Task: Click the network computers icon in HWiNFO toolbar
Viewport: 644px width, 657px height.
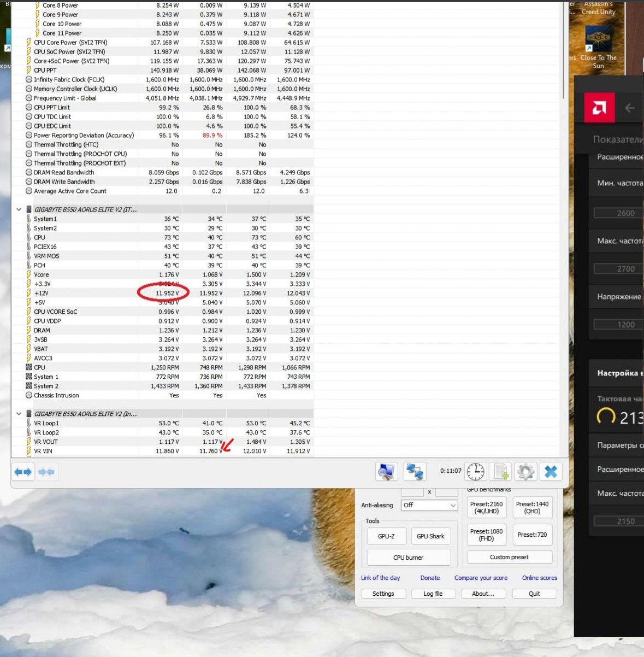Action: click(415, 471)
